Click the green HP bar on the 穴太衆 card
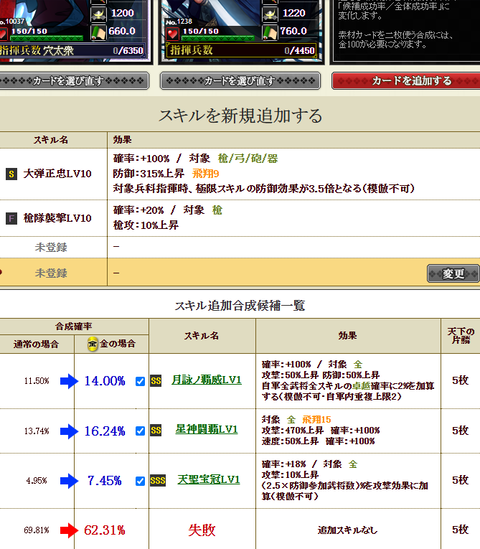 click(46, 37)
